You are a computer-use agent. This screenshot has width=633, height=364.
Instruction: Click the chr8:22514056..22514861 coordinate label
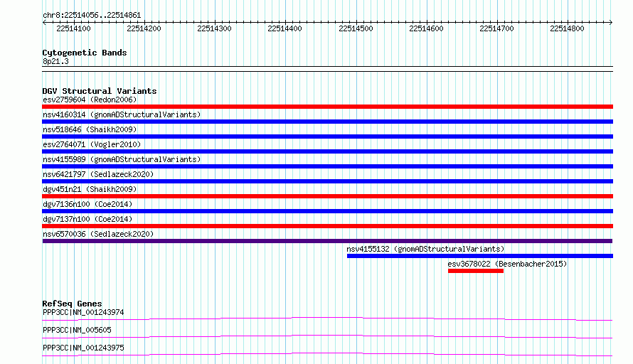[92, 16]
